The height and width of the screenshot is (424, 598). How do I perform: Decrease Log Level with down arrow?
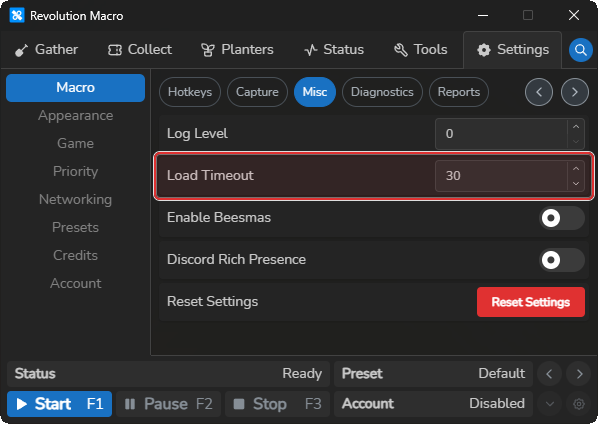576,141
